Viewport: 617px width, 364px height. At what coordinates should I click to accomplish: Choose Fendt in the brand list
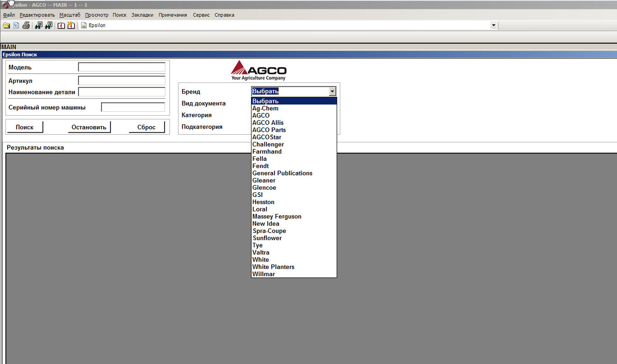(x=260, y=166)
